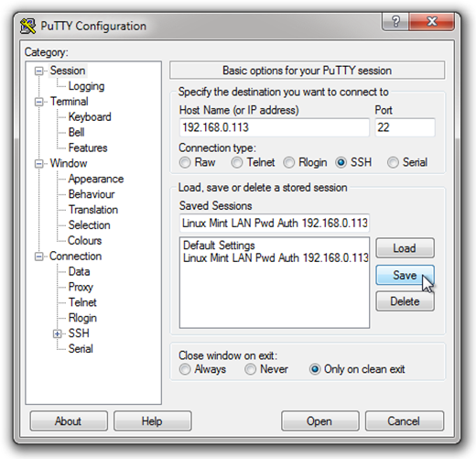Viewport: 476px width, 459px height.
Task: Open the Selection settings category
Action: (x=89, y=225)
